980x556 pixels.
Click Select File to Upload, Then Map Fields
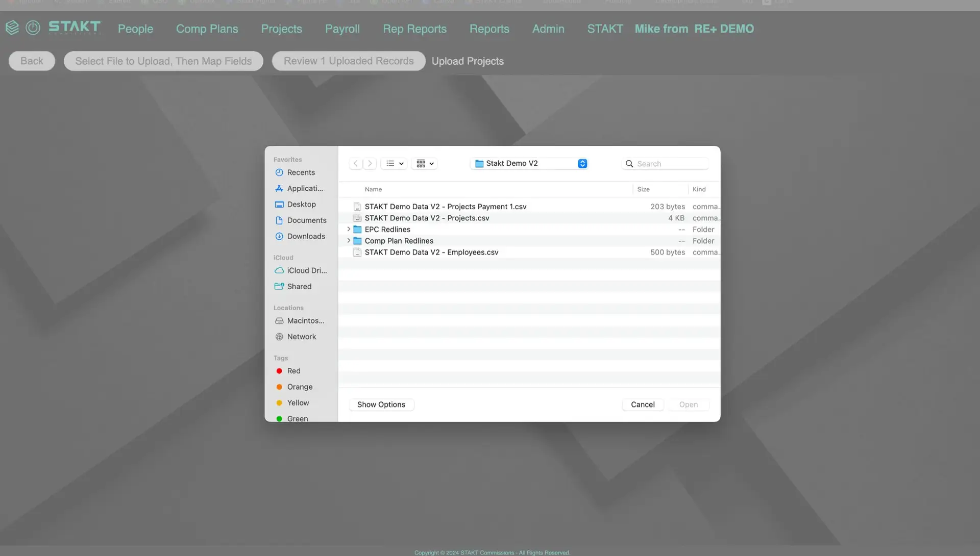tap(163, 61)
